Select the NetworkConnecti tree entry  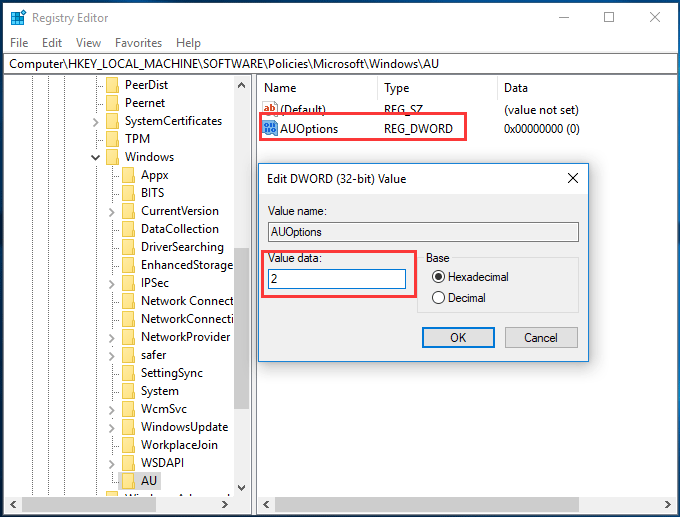186,319
